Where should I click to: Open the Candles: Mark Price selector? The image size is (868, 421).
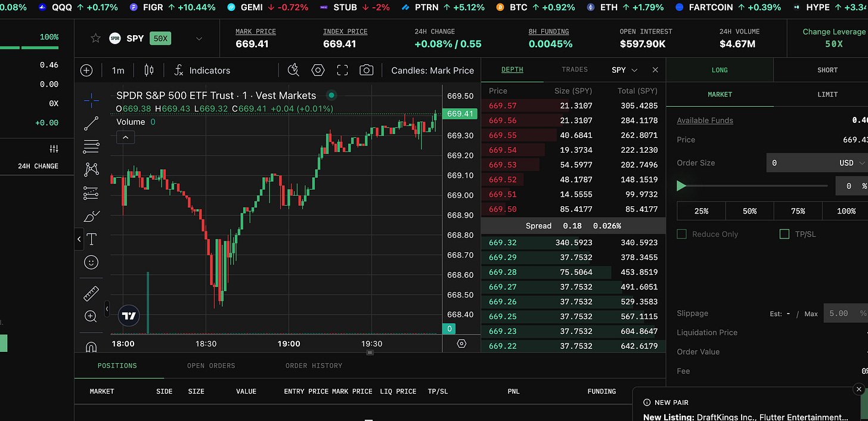tap(433, 70)
